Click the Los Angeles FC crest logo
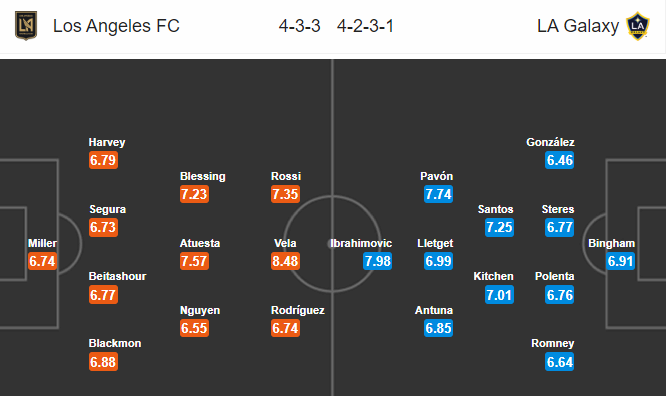Screen dimensions: 666x396 pos(26,25)
